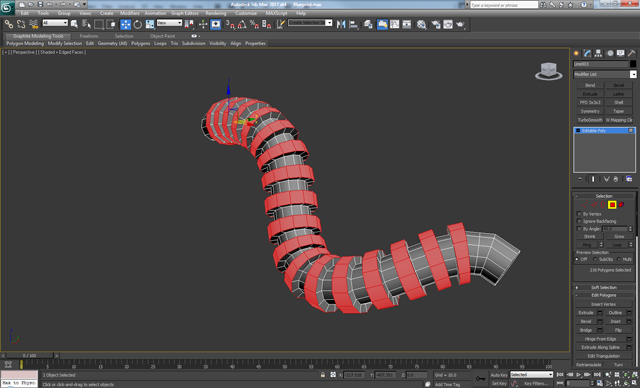Click the Hinge From Edge button
This screenshot has height=388, width=640.
point(600,339)
